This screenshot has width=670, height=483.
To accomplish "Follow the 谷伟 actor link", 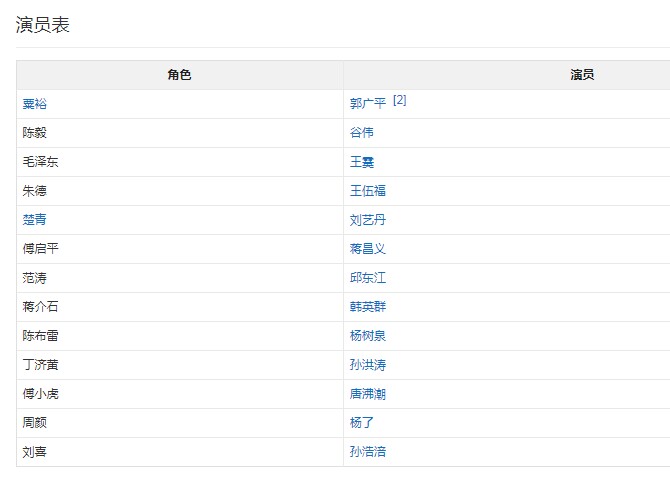I will [361, 132].
